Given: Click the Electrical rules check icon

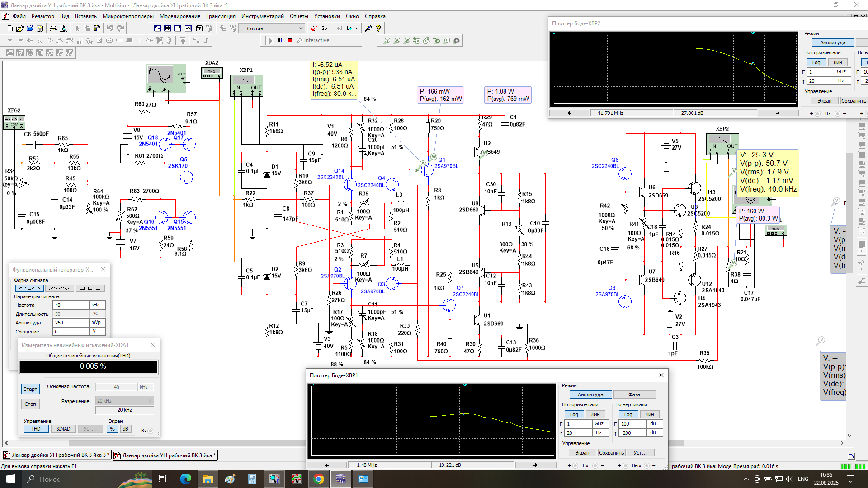Looking at the screenshot, I should click(314, 28).
